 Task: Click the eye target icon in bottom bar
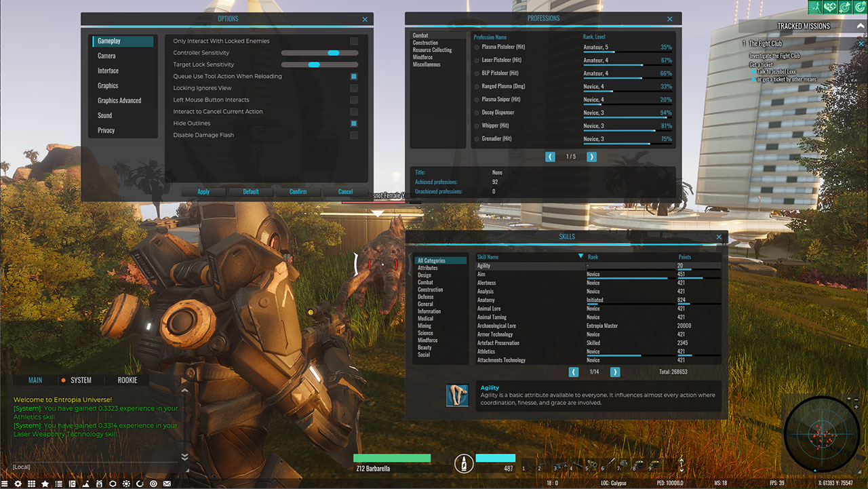click(x=153, y=484)
